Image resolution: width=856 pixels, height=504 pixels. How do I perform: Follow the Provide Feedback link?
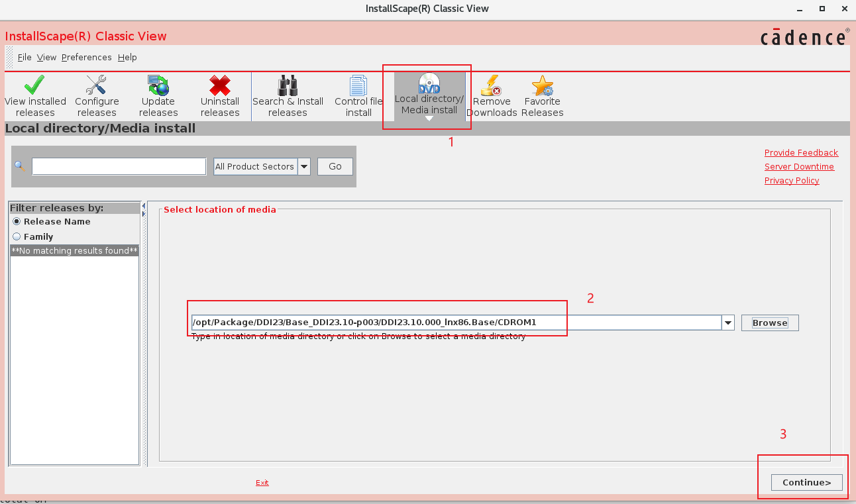point(801,153)
